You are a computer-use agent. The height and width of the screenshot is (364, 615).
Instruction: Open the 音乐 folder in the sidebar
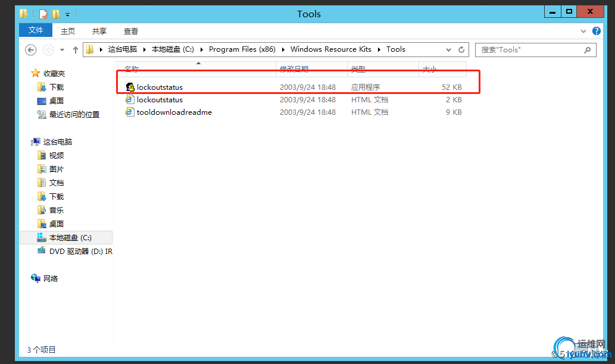57,211
